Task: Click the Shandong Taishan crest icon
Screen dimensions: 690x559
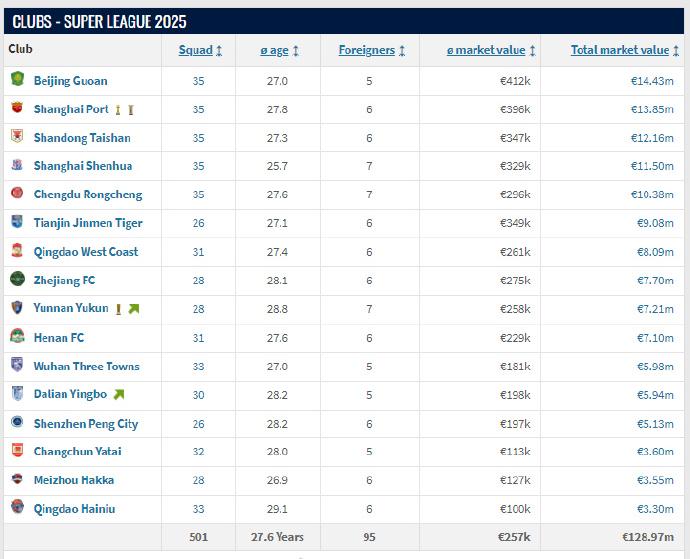Action: pos(17,136)
